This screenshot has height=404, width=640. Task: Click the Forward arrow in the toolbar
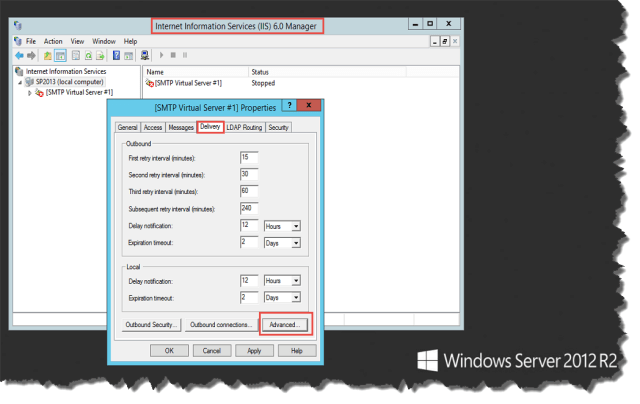coord(31,55)
